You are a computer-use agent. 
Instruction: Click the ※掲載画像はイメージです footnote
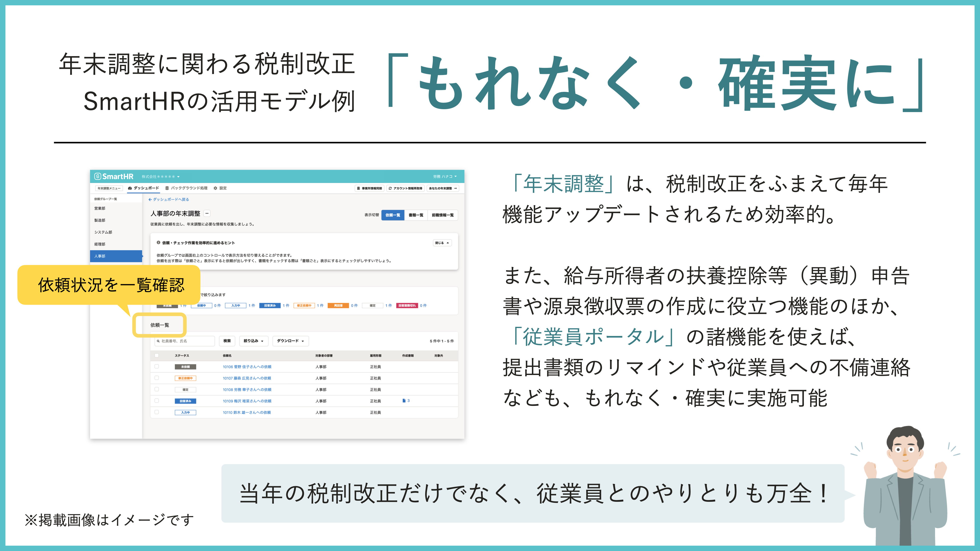coord(109,520)
